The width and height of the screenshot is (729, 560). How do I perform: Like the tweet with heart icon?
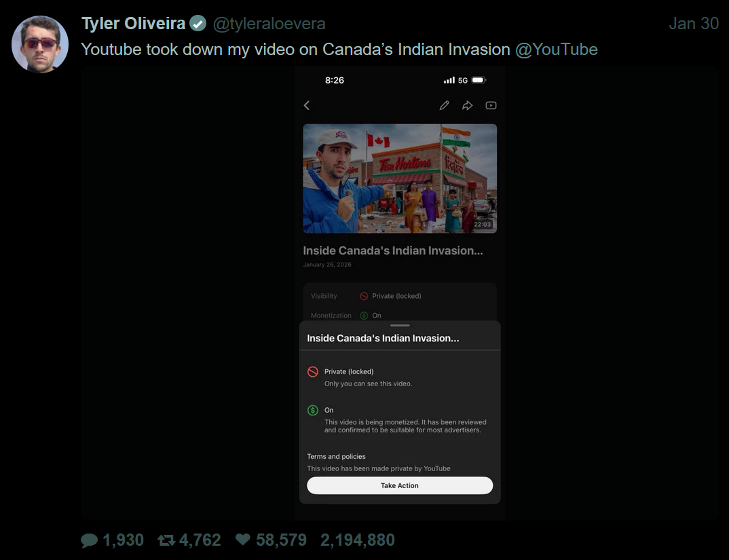click(243, 540)
